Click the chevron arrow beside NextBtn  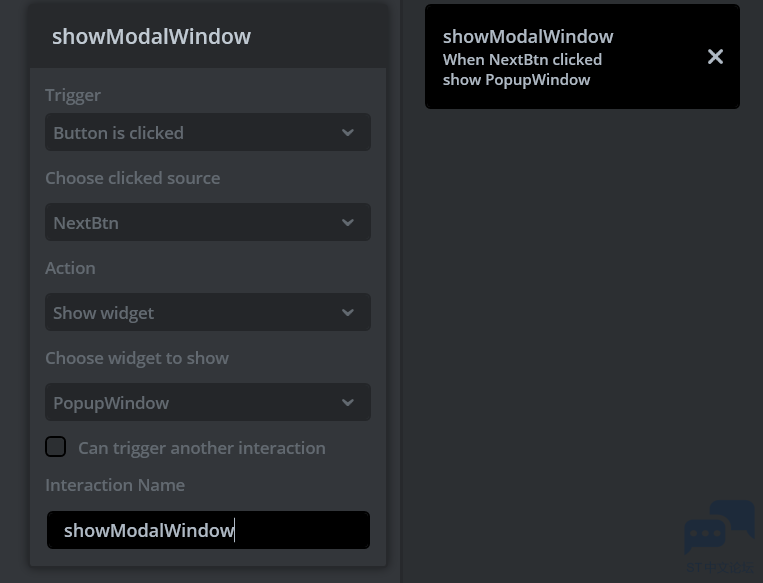pos(348,223)
